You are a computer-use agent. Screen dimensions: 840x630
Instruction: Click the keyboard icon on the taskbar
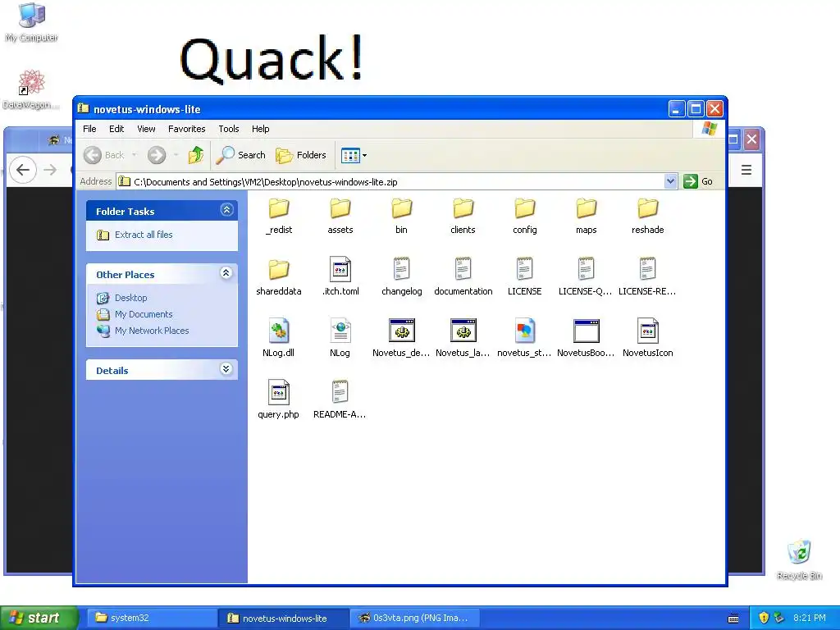pyautogui.click(x=733, y=619)
